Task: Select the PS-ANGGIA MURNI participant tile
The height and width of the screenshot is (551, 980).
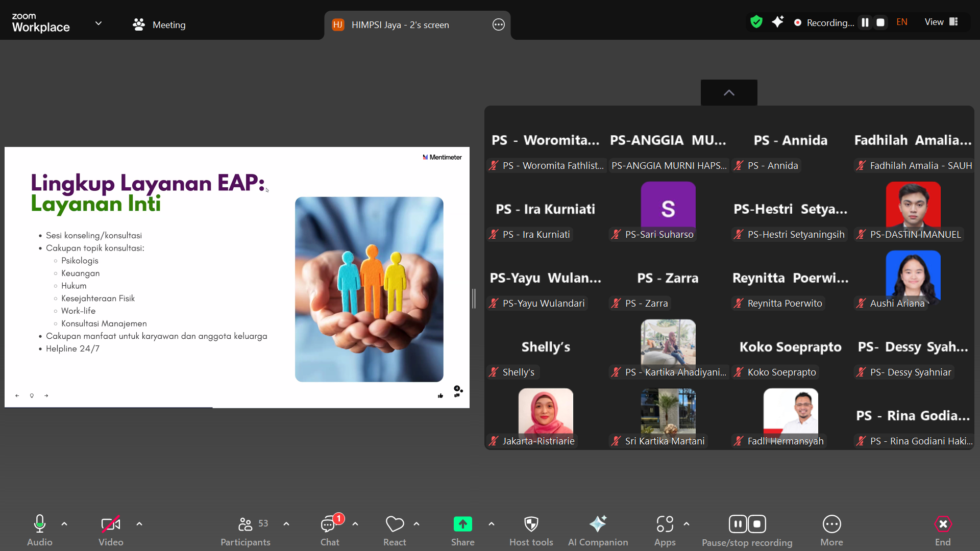Action: click(x=668, y=142)
